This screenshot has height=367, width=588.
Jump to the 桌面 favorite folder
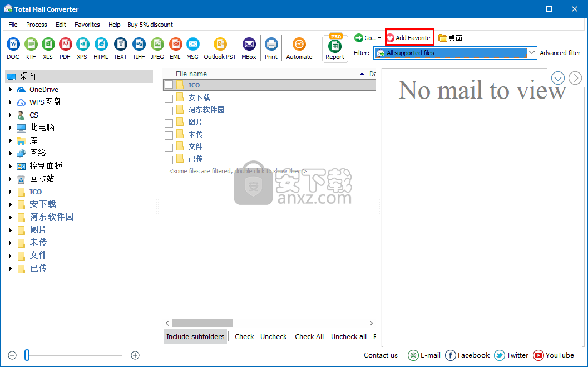451,38
